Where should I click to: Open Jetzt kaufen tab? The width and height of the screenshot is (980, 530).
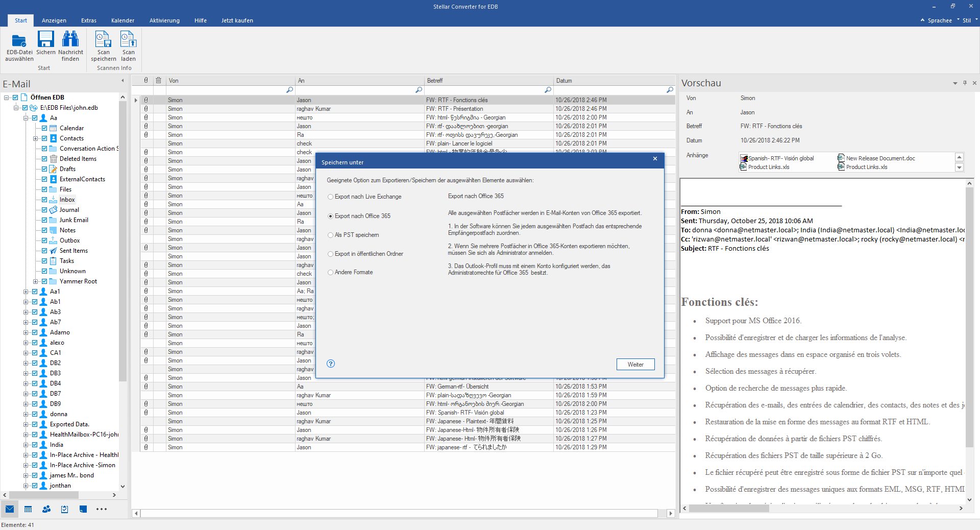pyautogui.click(x=237, y=20)
